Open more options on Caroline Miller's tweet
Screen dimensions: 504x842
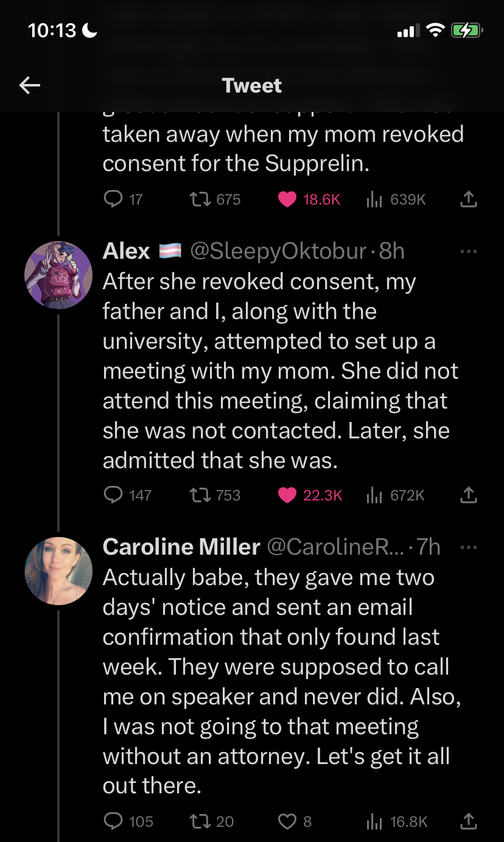click(x=468, y=547)
